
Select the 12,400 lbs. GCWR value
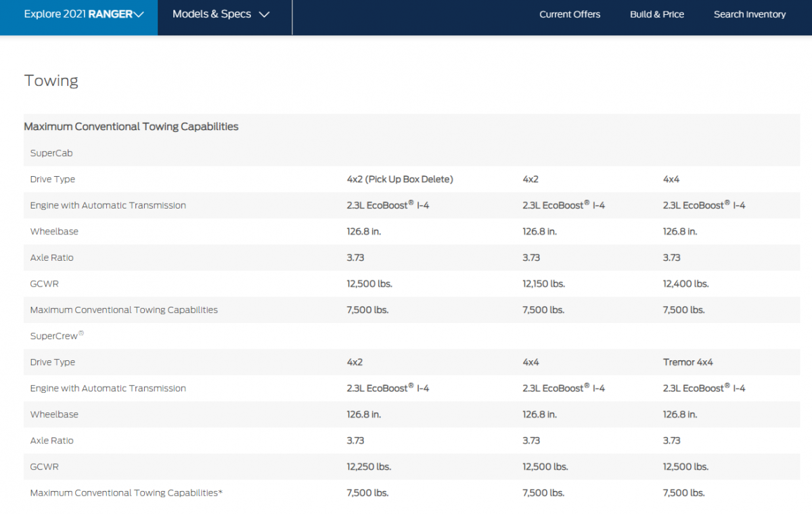point(685,284)
